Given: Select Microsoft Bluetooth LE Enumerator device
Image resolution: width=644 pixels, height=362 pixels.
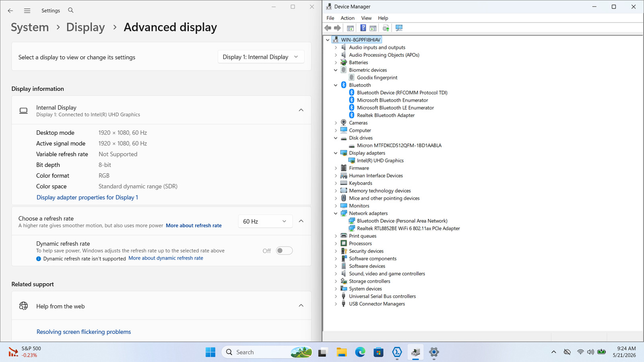Looking at the screenshot, I should coord(395,108).
